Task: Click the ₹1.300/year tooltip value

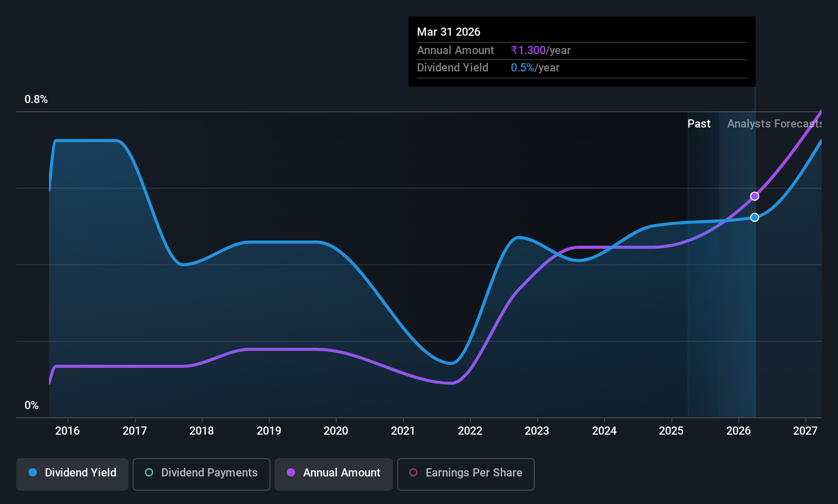Action: point(540,51)
